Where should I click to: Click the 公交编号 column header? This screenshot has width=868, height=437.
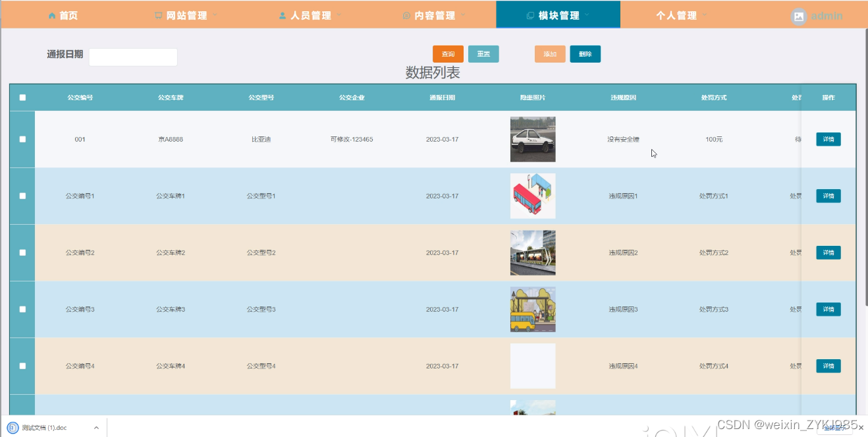[x=80, y=98]
